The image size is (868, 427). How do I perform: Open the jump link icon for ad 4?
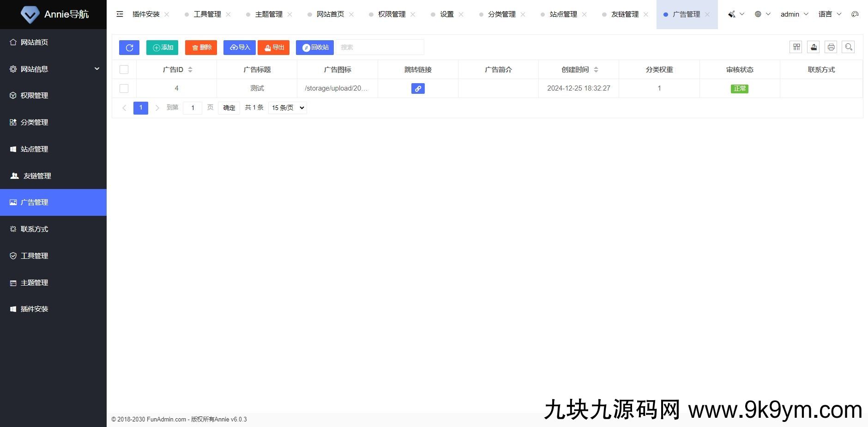click(418, 88)
